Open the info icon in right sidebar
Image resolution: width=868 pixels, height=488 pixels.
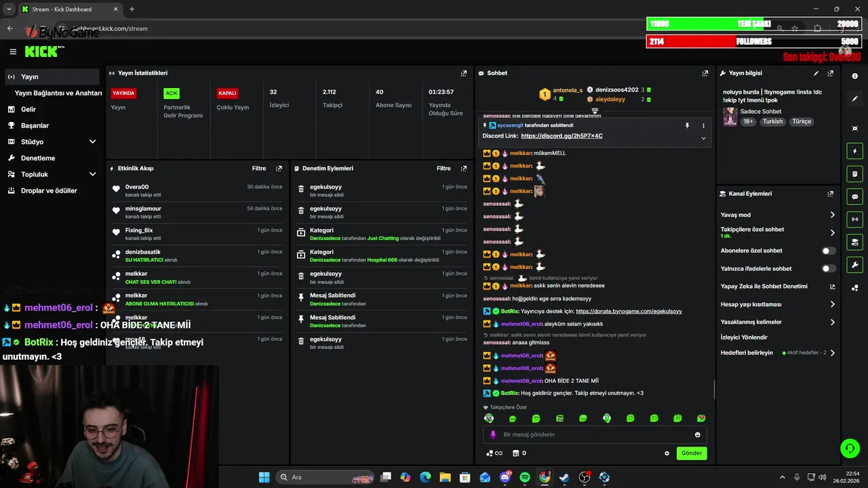pyautogui.click(x=855, y=77)
